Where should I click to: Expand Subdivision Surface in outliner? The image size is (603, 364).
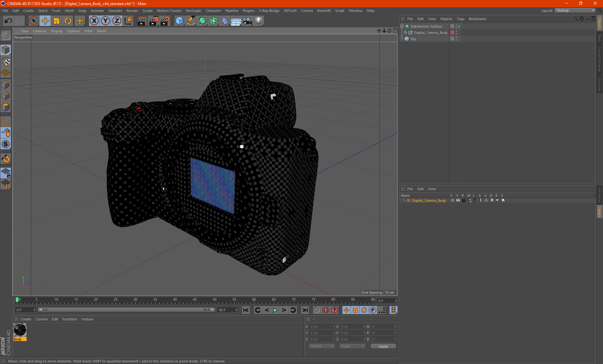point(403,26)
